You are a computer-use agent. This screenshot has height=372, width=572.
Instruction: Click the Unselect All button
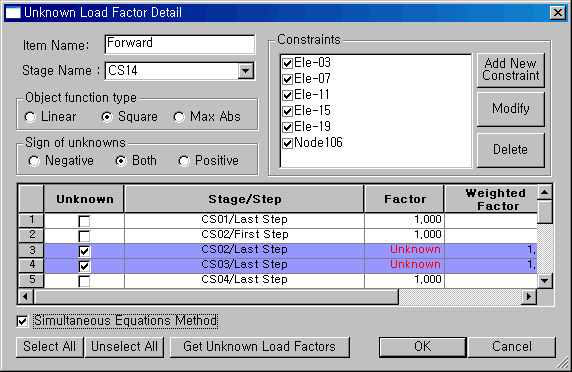(124, 347)
